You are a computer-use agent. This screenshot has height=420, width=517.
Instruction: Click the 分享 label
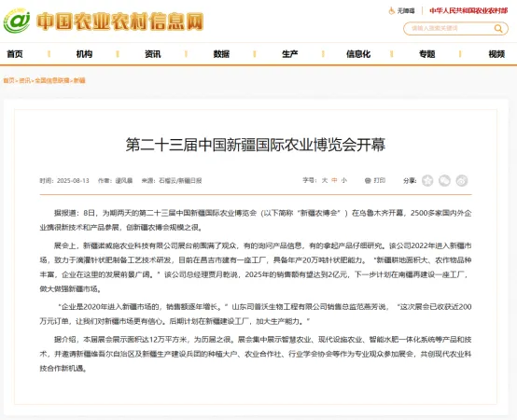tap(410, 180)
